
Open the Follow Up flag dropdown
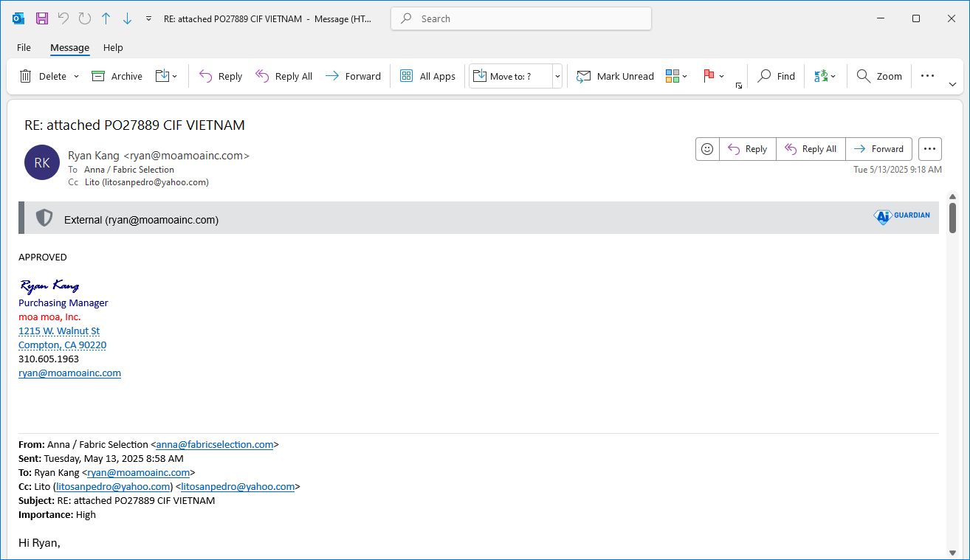coord(714,76)
